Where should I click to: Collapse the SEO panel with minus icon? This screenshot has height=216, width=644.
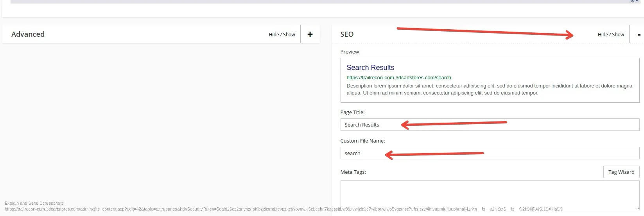click(x=639, y=34)
